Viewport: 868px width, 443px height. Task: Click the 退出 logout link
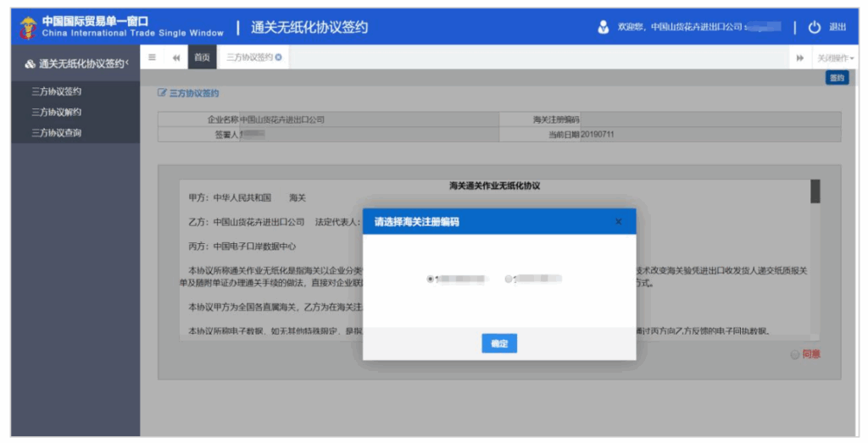pyautogui.click(x=837, y=27)
